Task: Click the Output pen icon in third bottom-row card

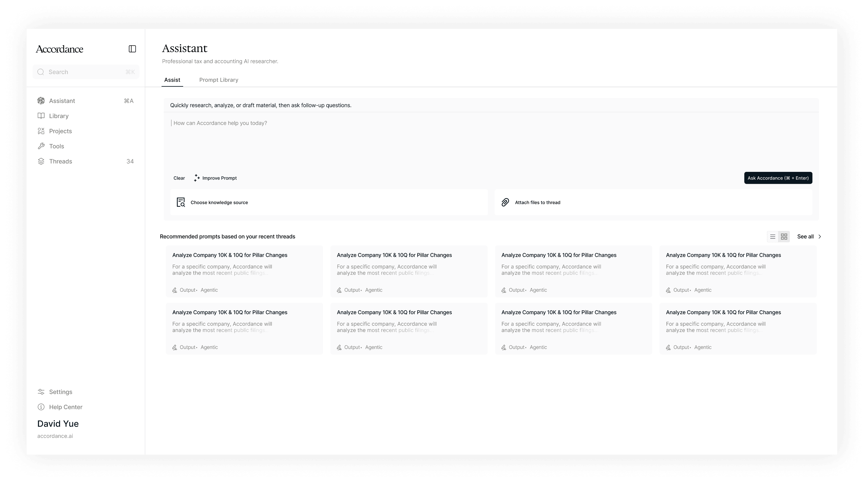Action: pyautogui.click(x=504, y=348)
